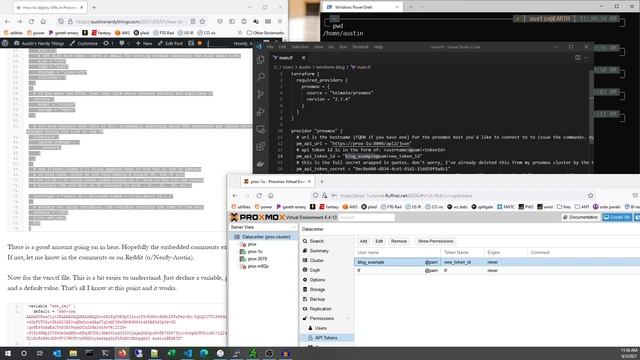Screen dimensions: 640x360
Task: Open VS Code from the Windows taskbar
Action: (x=187, y=353)
